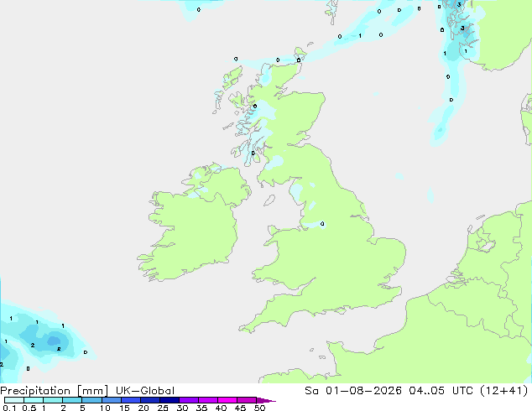The image size is (532, 411).
Task: Click the 'Precipitation [mm]' title text
Action: [x=55, y=391]
